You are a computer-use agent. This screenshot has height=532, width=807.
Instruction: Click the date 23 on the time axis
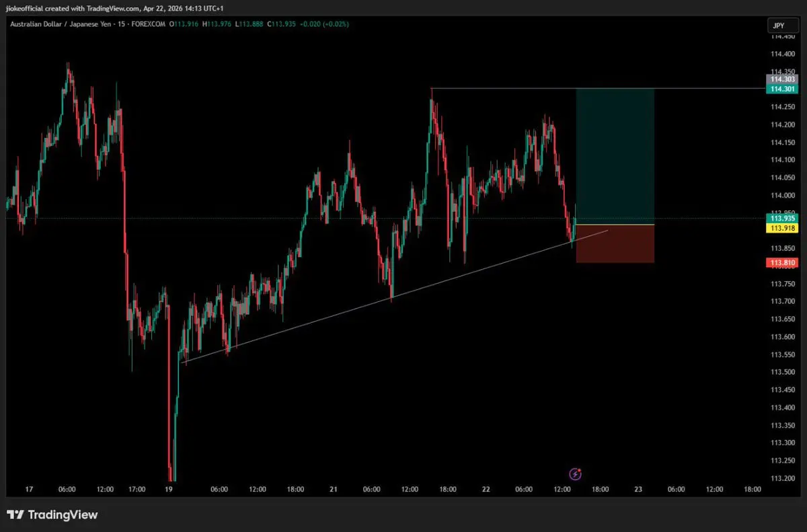pos(638,490)
